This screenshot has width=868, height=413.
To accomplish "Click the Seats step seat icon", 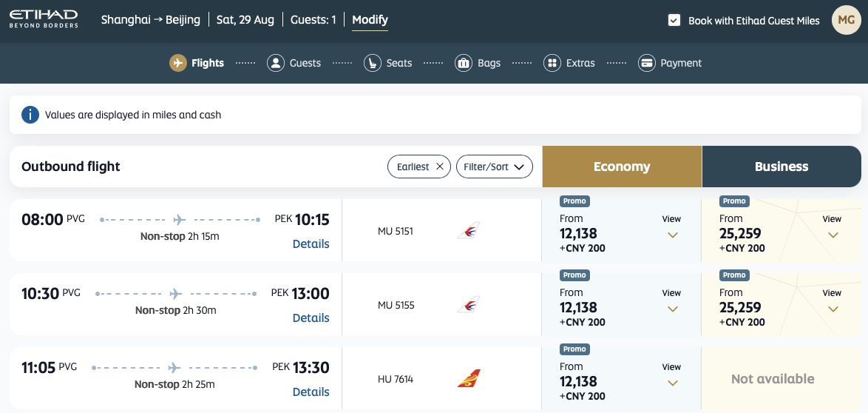I will pos(373,63).
